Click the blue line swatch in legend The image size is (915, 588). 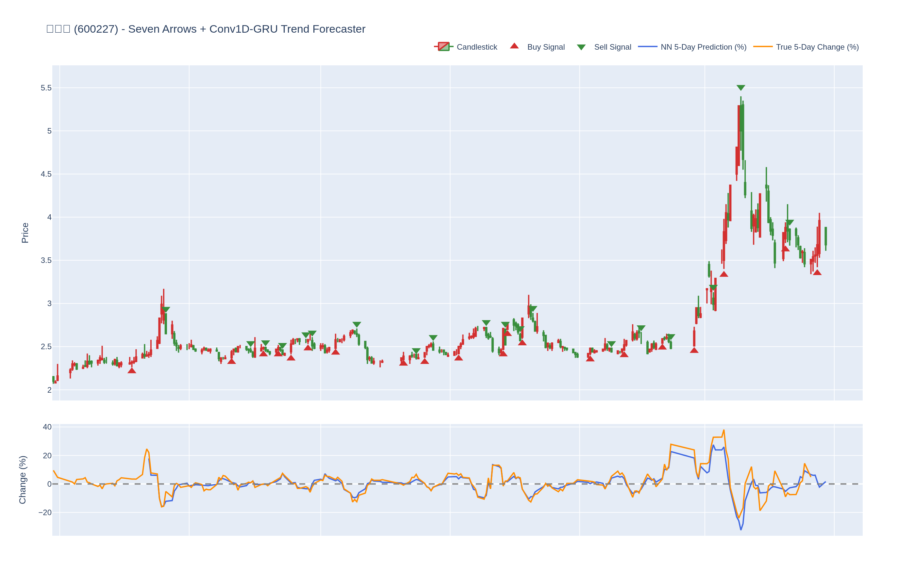pos(647,47)
